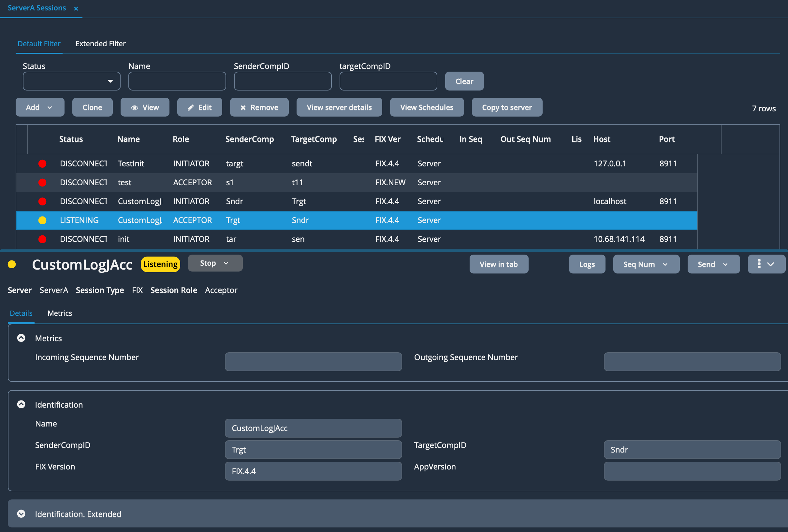Click the SenderCompID filter input field
Image resolution: width=788 pixels, height=532 pixels.
tap(283, 81)
